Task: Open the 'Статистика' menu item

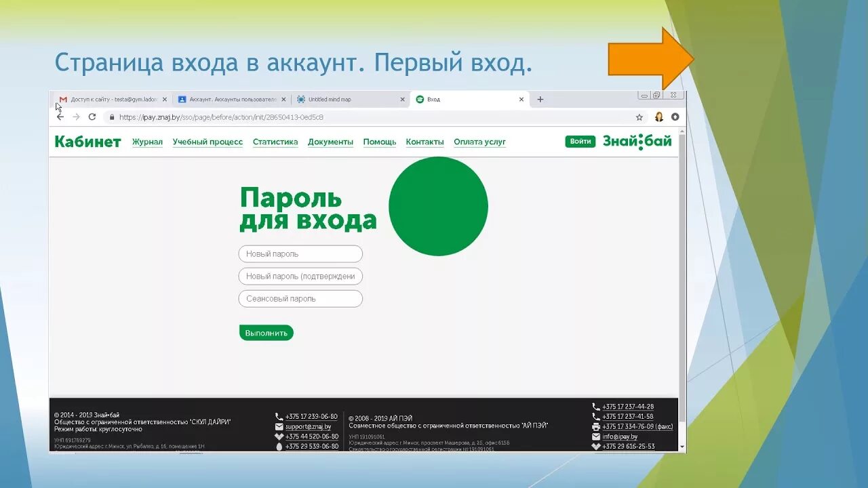Action: tap(275, 142)
